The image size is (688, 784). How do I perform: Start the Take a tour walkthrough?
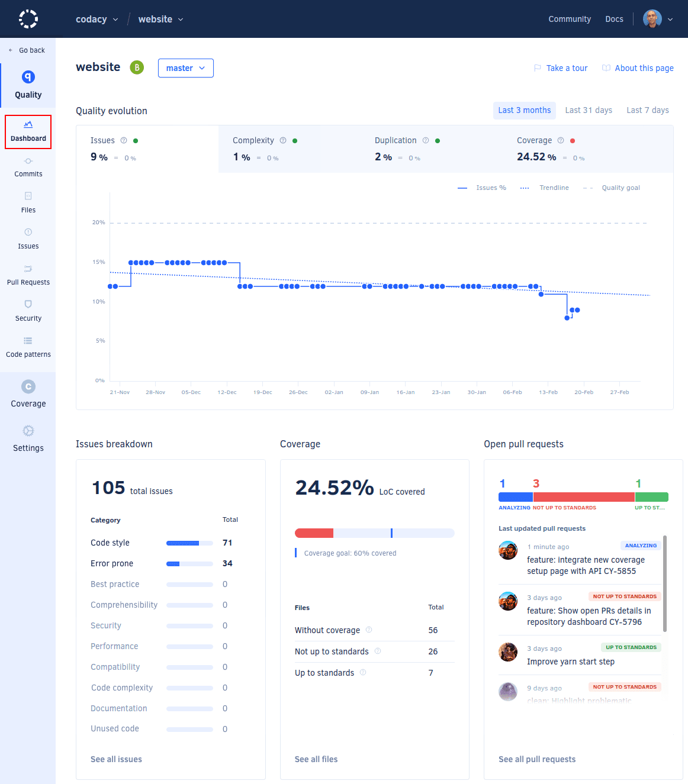[560, 67]
